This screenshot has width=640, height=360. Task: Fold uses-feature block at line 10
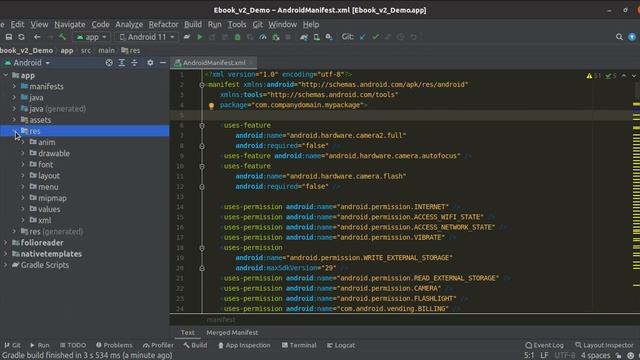[x=202, y=167]
